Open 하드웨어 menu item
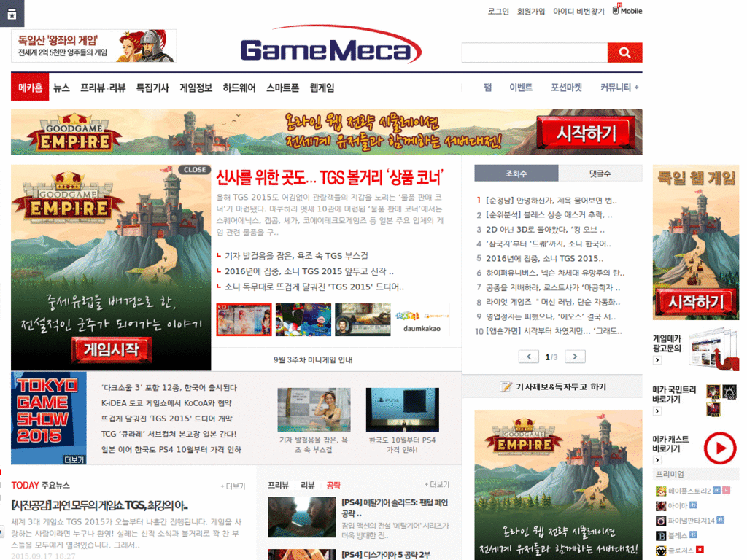Viewport: 747px width, 560px height. point(239,87)
